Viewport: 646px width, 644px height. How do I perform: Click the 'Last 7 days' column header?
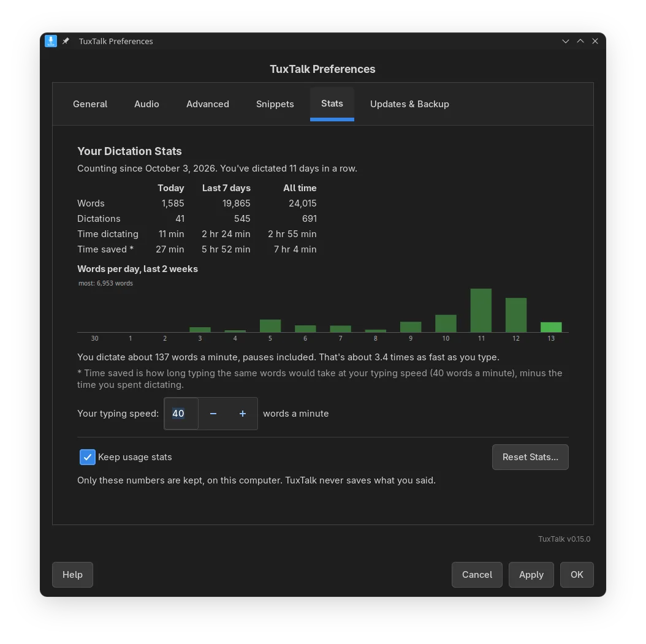226,188
